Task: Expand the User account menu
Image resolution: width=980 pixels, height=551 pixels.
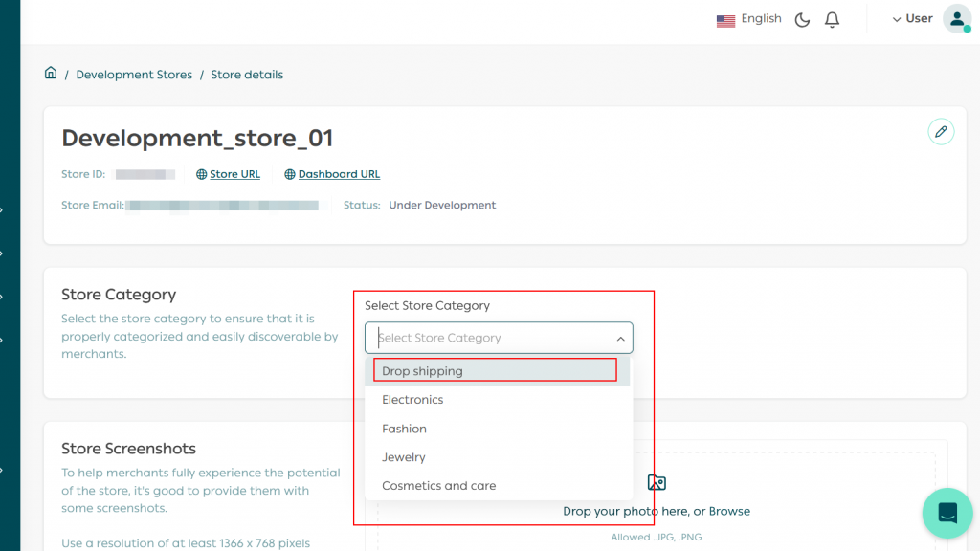Action: point(912,19)
